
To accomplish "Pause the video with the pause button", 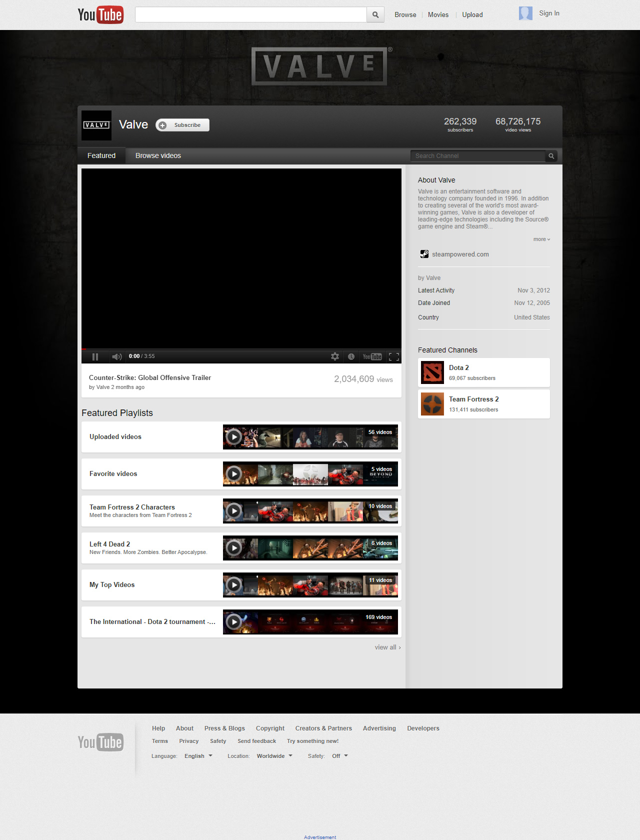I will pyautogui.click(x=95, y=356).
